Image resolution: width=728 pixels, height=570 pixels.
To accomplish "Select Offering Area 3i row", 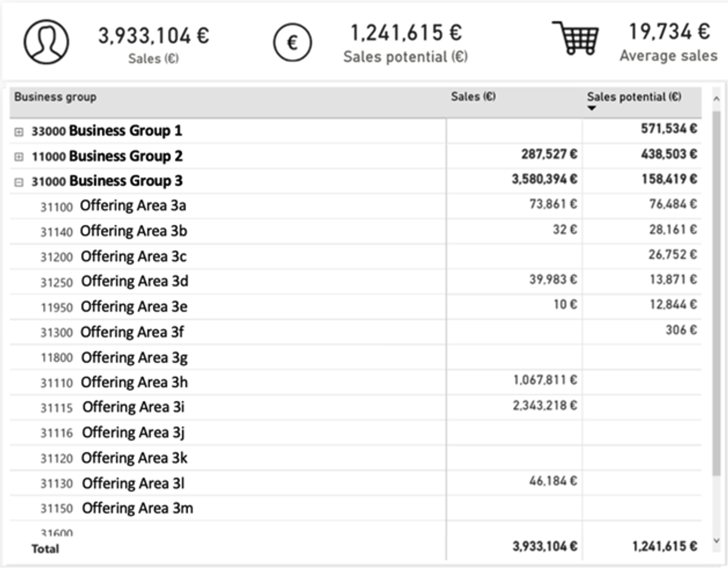I will (x=133, y=407).
